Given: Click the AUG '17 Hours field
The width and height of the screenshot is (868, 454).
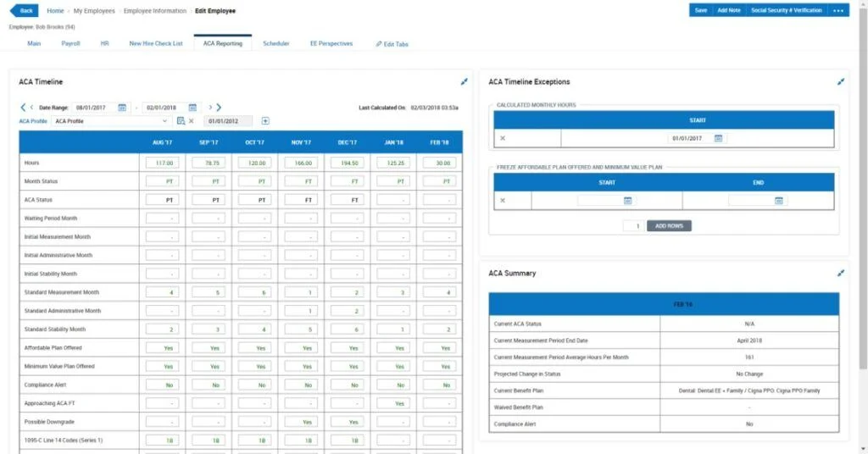Looking at the screenshot, I should [162, 163].
